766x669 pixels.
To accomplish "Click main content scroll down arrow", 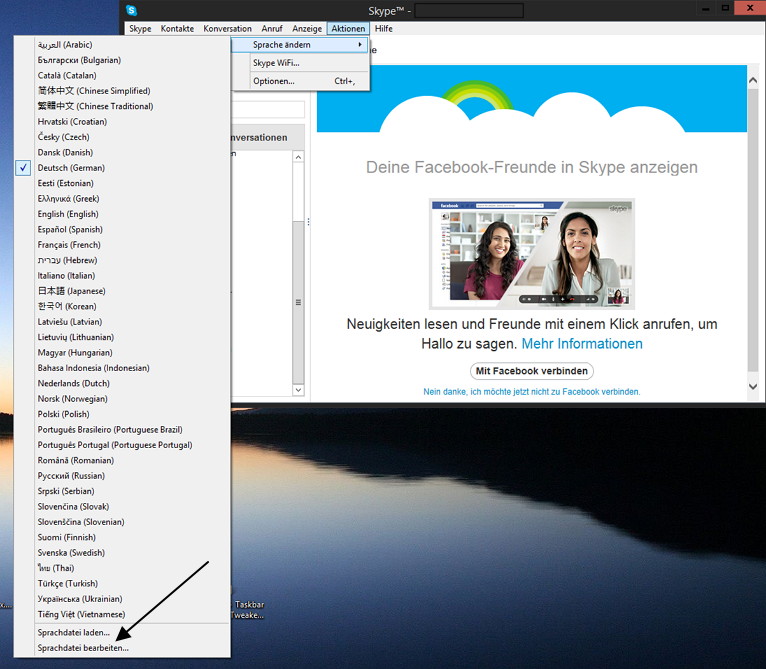I will (753, 387).
